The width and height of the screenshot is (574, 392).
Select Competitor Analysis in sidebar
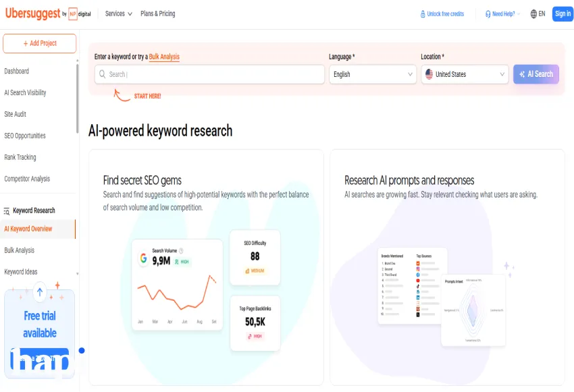point(27,179)
